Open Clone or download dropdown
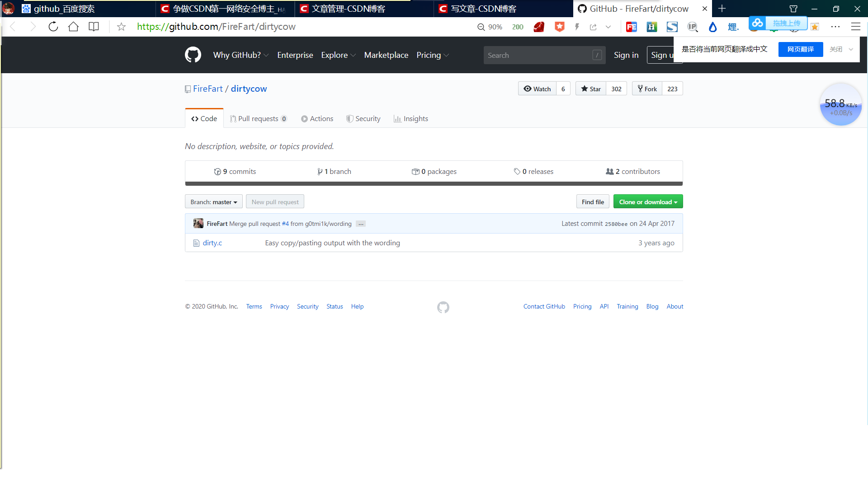 click(x=648, y=201)
